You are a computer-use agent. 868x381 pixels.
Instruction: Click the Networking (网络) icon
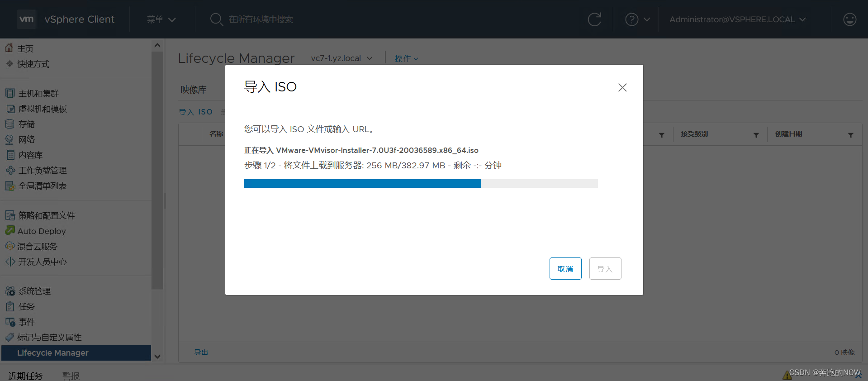[x=9, y=139]
